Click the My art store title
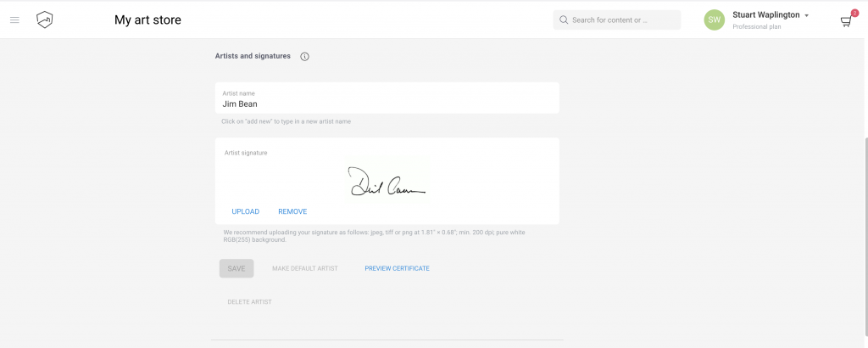868x348 pixels. pyautogui.click(x=147, y=20)
